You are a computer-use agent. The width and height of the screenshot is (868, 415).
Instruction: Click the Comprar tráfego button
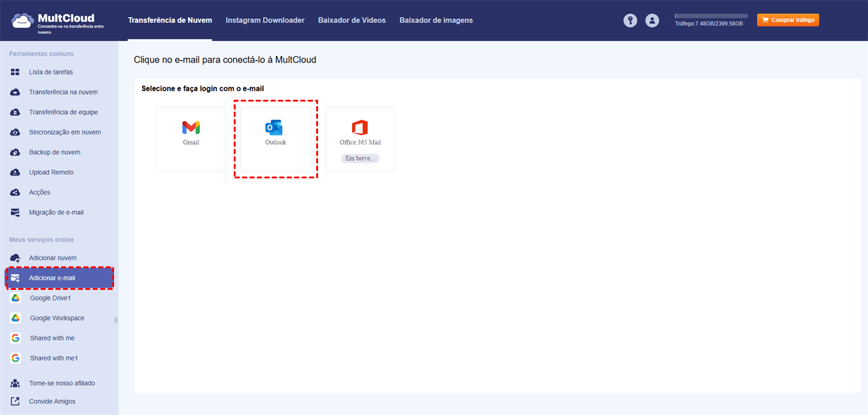click(788, 20)
